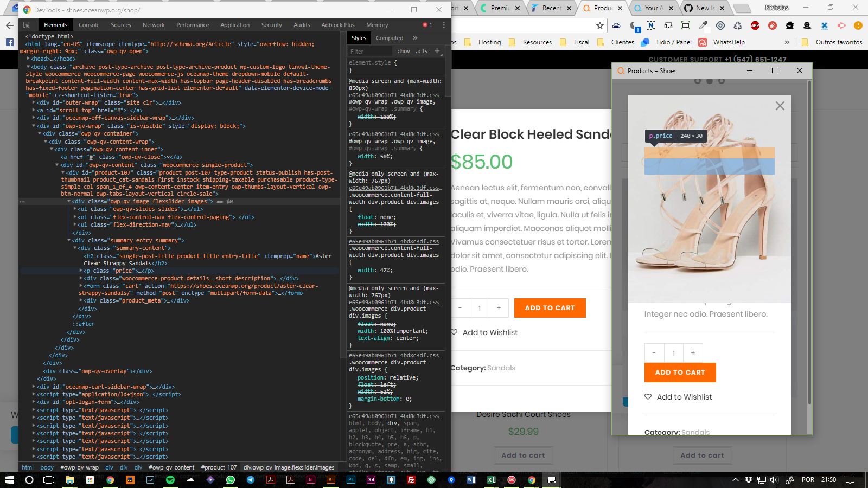Open WhatsApp from the taskbar

pyautogui.click(x=230, y=480)
